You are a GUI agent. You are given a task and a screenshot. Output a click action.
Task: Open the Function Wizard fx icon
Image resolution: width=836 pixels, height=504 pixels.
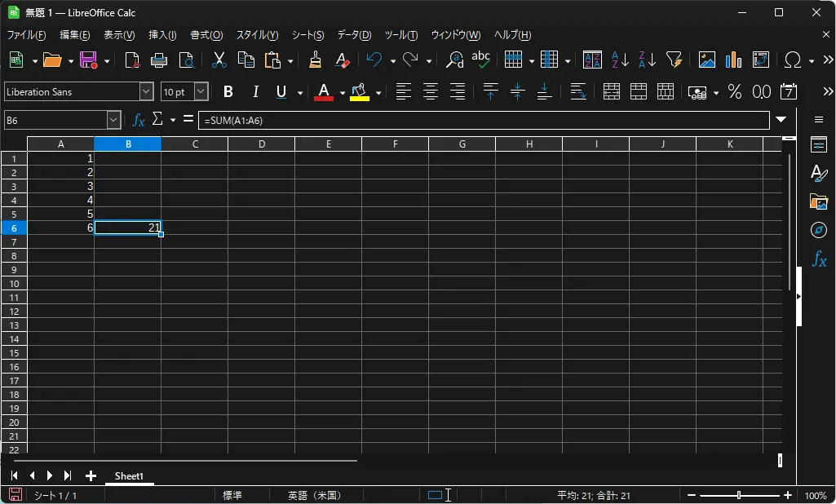[x=139, y=120]
